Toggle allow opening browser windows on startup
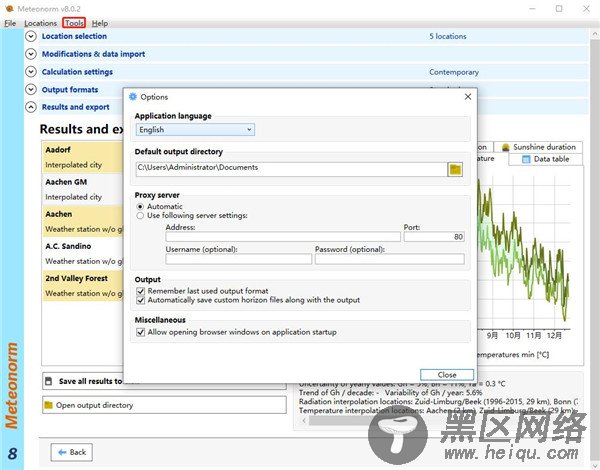The width and height of the screenshot is (600, 470). (x=140, y=332)
